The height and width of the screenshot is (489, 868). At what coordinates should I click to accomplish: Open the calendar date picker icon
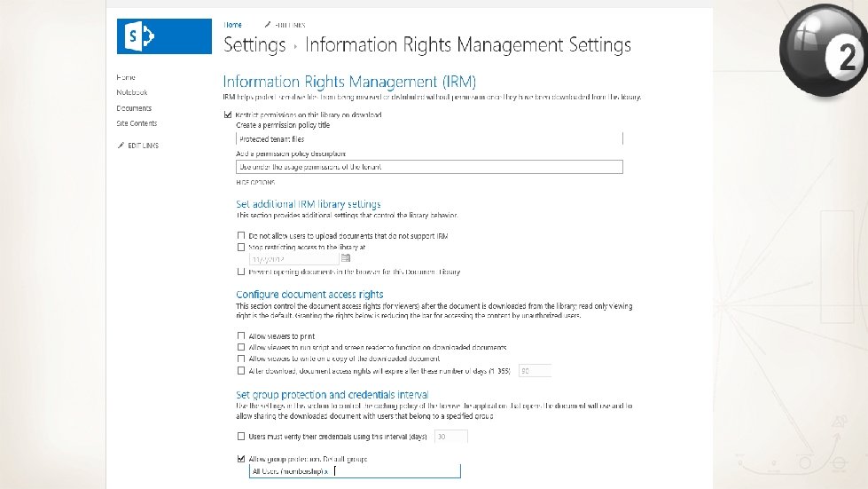346,257
